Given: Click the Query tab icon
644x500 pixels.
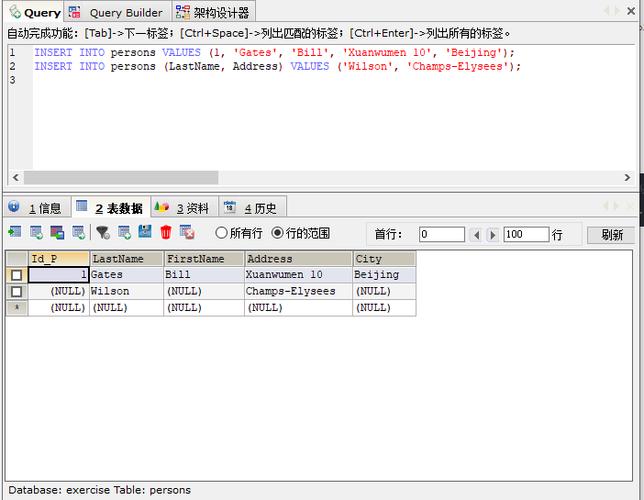Looking at the screenshot, I should [15, 12].
